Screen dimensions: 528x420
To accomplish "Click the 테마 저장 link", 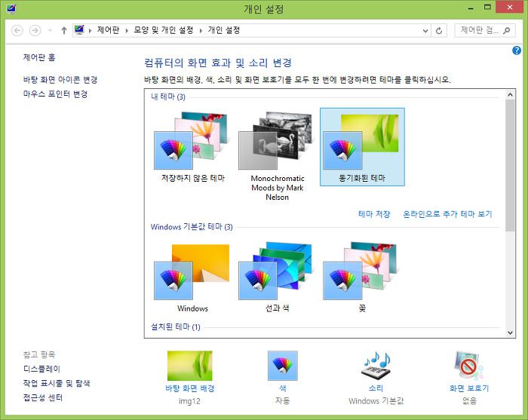I will pyautogui.click(x=374, y=214).
